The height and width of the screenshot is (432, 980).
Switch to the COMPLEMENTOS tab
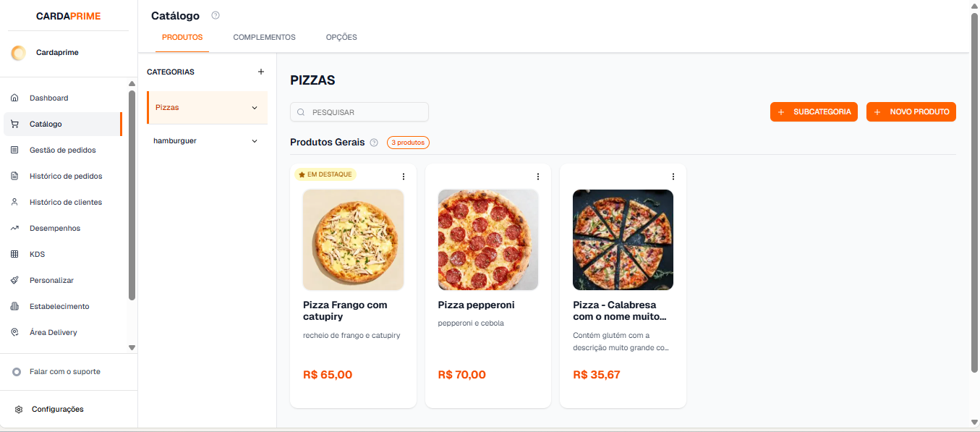(263, 37)
